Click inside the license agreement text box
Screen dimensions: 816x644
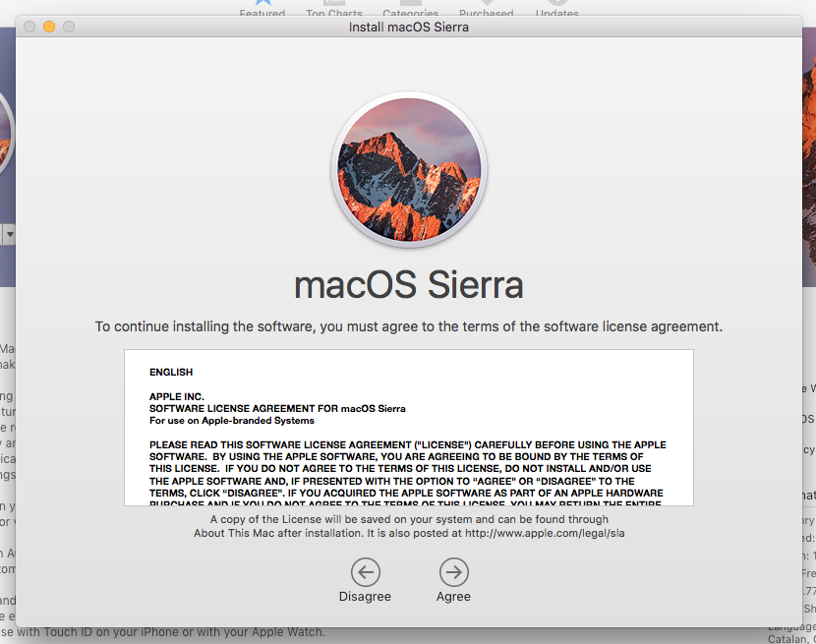pyautogui.click(x=409, y=428)
